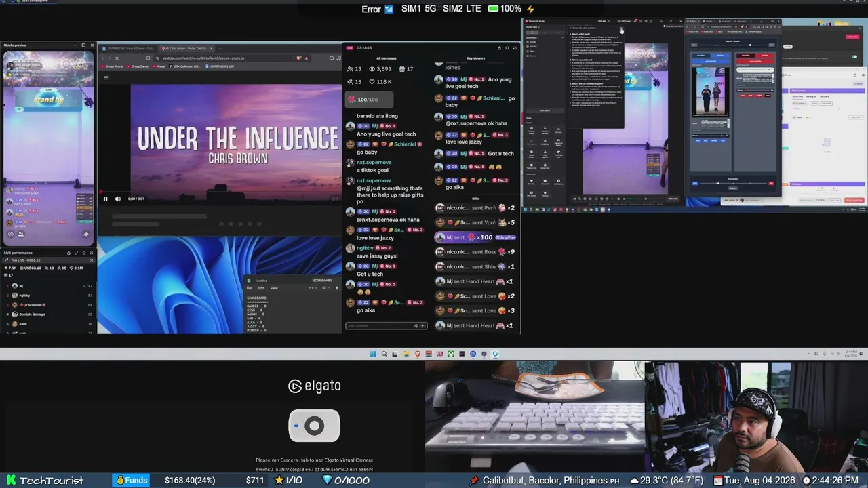Click the Tue, Aug 04 2026 date
Viewport: 868px width, 488px height.
(x=759, y=481)
